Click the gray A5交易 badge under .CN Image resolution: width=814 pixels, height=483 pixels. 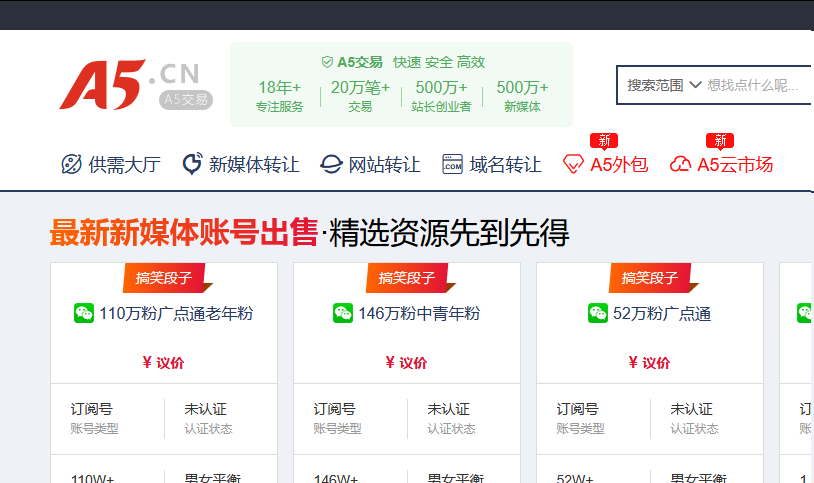click(x=186, y=99)
